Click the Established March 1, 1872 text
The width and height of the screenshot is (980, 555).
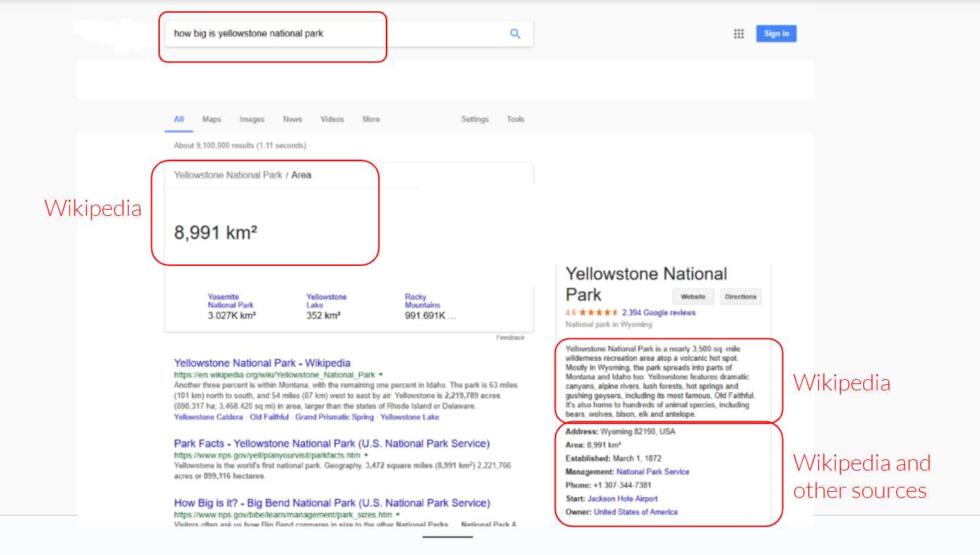click(613, 459)
